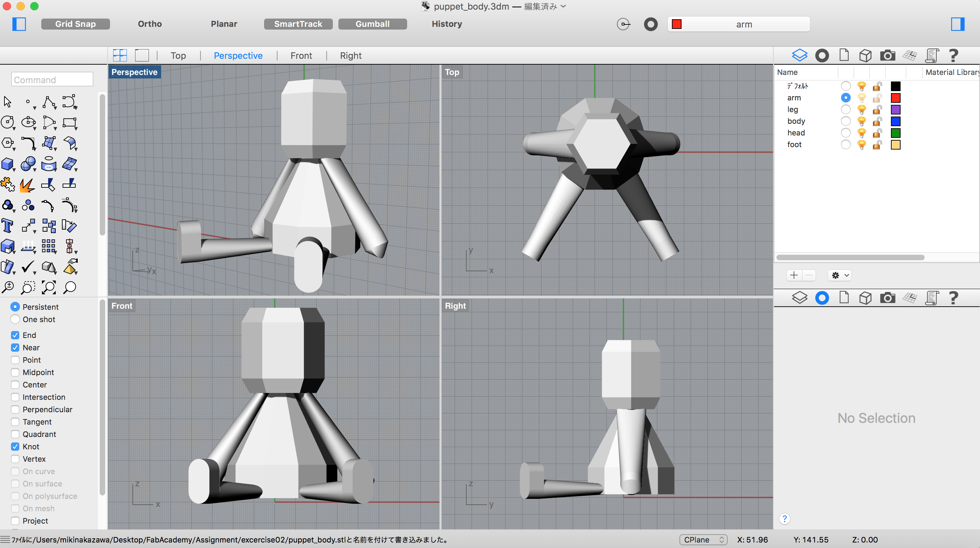Click the arm layer red color swatch
This screenshot has height=548, width=980.
(x=895, y=98)
